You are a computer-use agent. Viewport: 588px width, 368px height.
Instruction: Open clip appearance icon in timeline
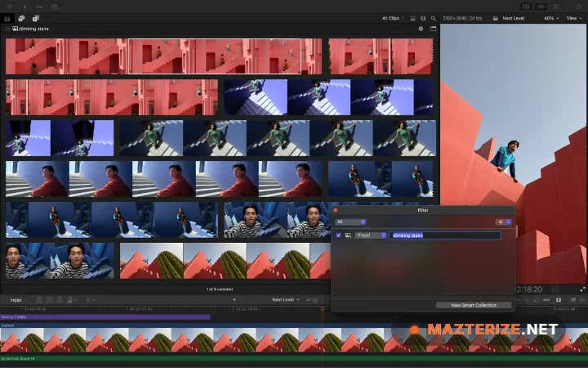559,300
